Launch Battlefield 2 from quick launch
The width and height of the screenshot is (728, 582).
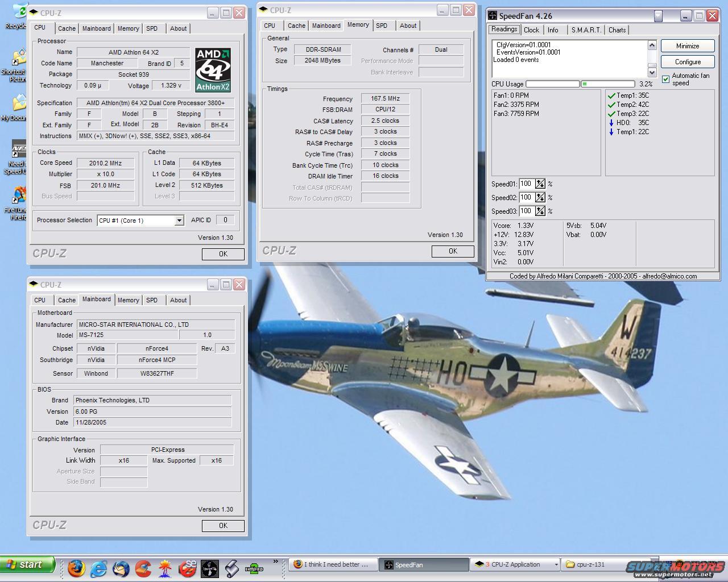(254, 567)
